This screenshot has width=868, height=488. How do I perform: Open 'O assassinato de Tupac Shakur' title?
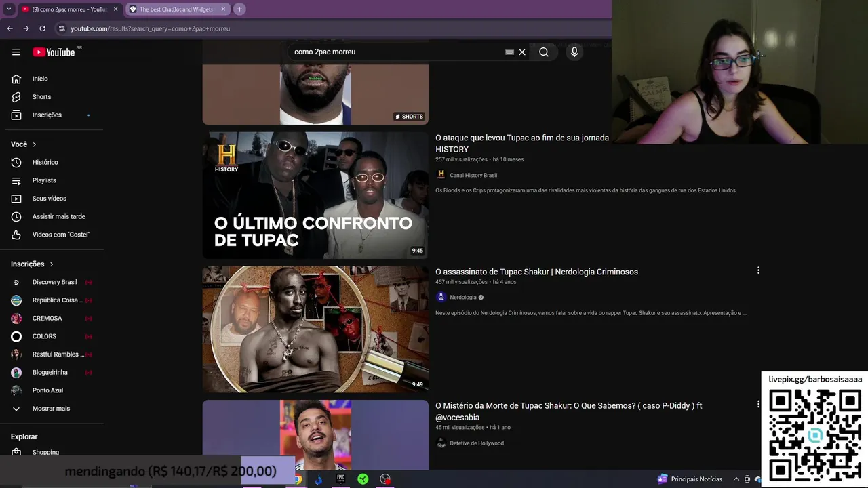coord(536,272)
